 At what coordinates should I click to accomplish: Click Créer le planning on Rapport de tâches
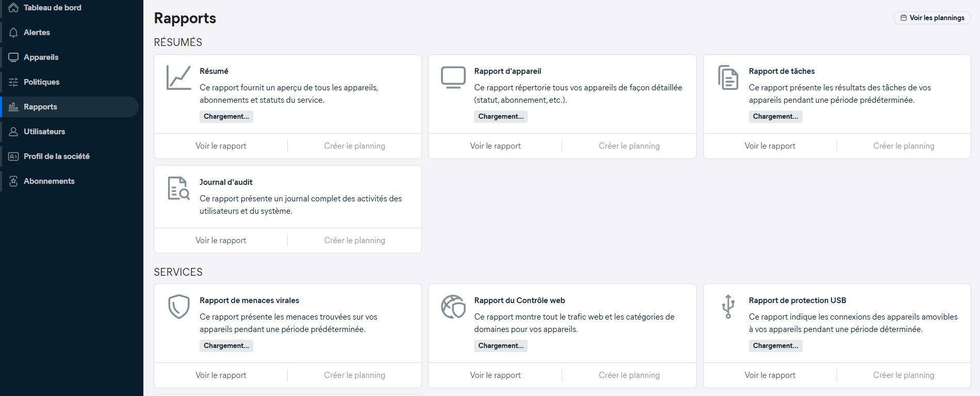(x=903, y=146)
